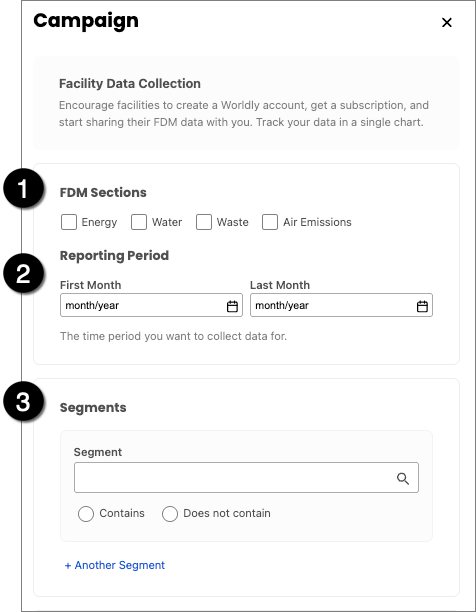Focus the Last Month date field
The height and width of the screenshot is (612, 476).
pos(341,305)
